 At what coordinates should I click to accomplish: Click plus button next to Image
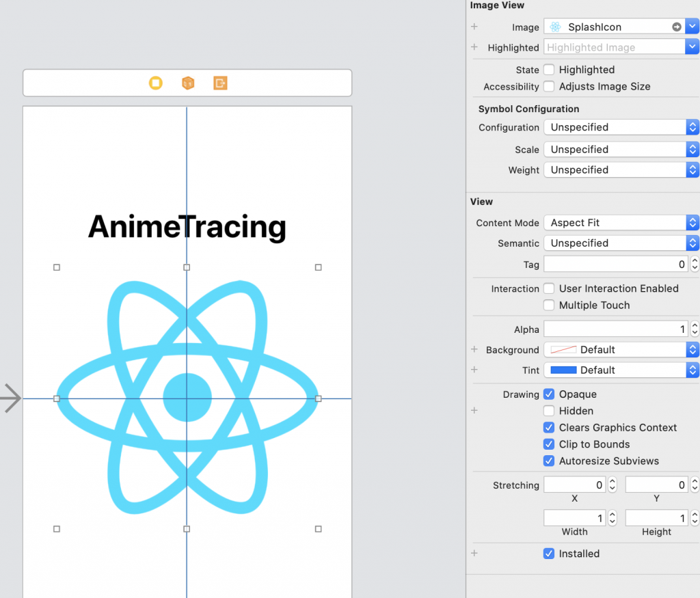474,27
